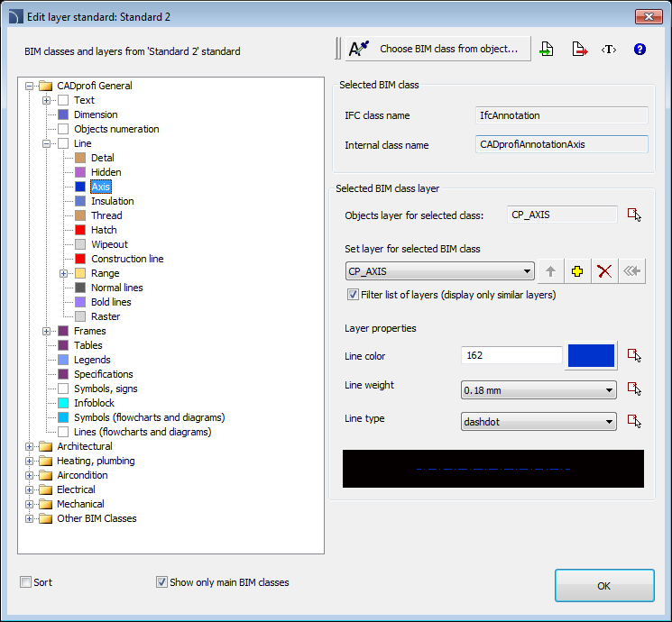Click the import standard icon with green arrow
The height and width of the screenshot is (622, 672).
tap(547, 50)
